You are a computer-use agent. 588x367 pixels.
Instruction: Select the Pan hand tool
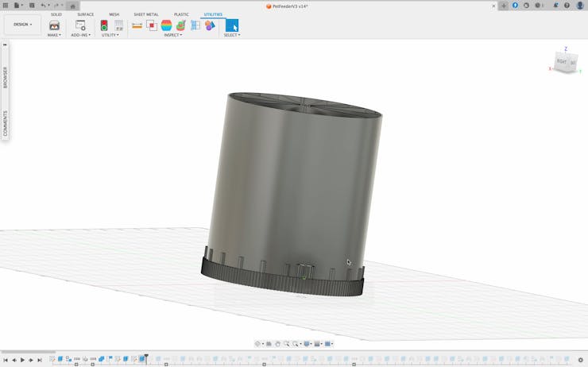coord(277,344)
